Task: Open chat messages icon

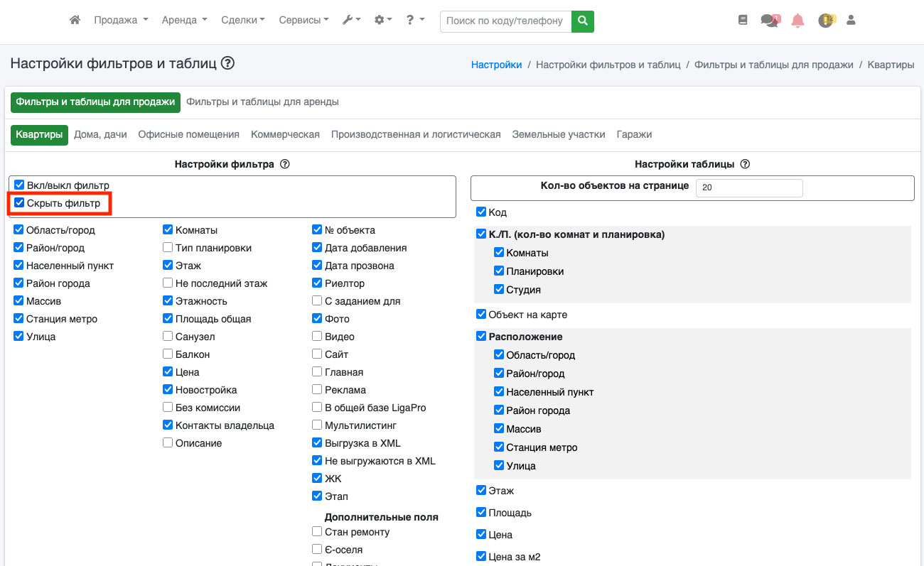Action: [769, 21]
